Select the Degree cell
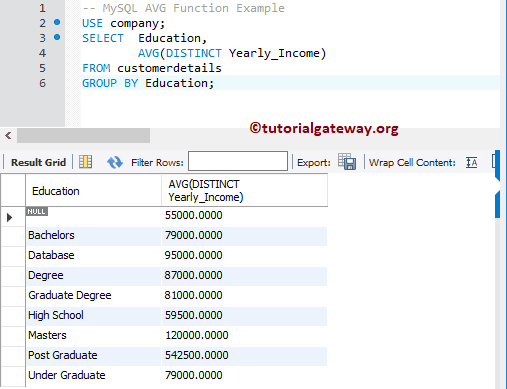Screen dimensions: 507x389 click(x=93, y=276)
